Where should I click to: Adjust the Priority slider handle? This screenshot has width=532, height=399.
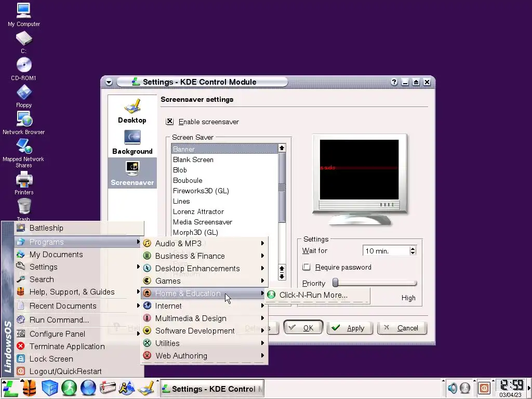pyautogui.click(x=335, y=282)
